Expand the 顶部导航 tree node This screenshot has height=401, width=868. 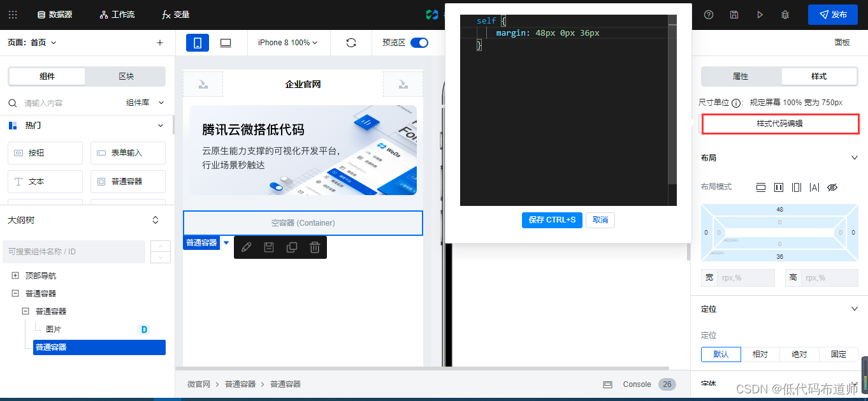[x=15, y=276]
